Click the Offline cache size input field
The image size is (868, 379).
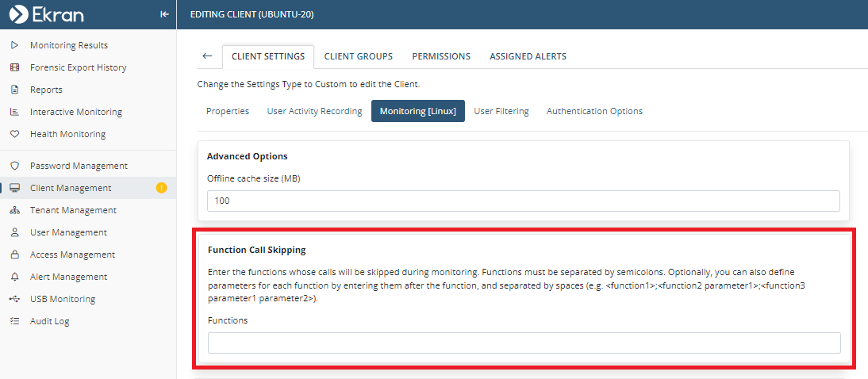pos(523,201)
